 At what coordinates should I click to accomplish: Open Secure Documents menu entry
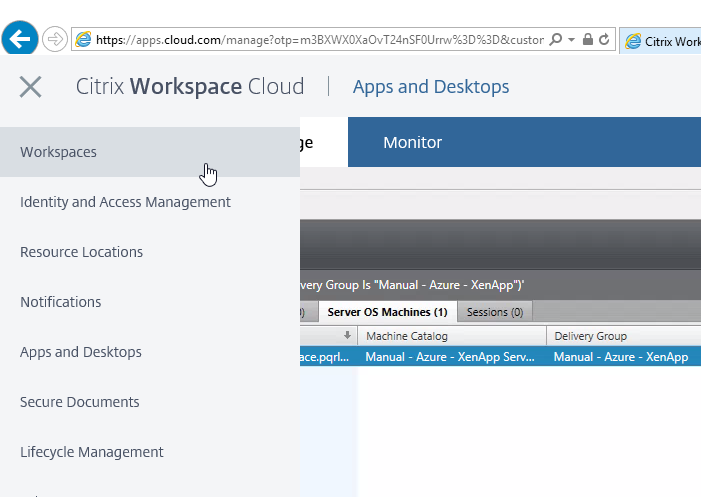[x=79, y=402]
